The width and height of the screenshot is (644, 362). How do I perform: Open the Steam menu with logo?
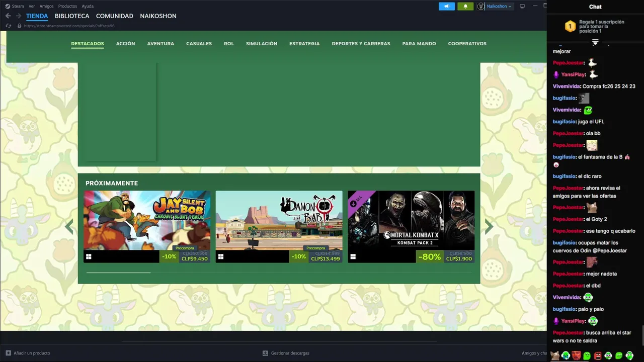(x=15, y=6)
